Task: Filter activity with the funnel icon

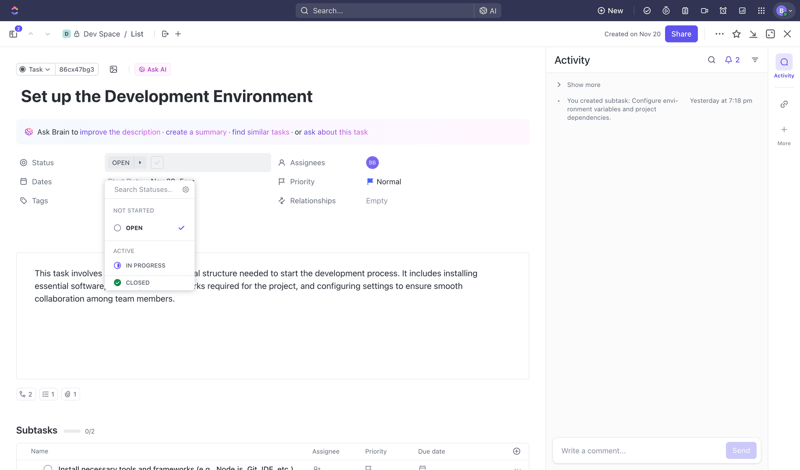Action: pos(755,60)
